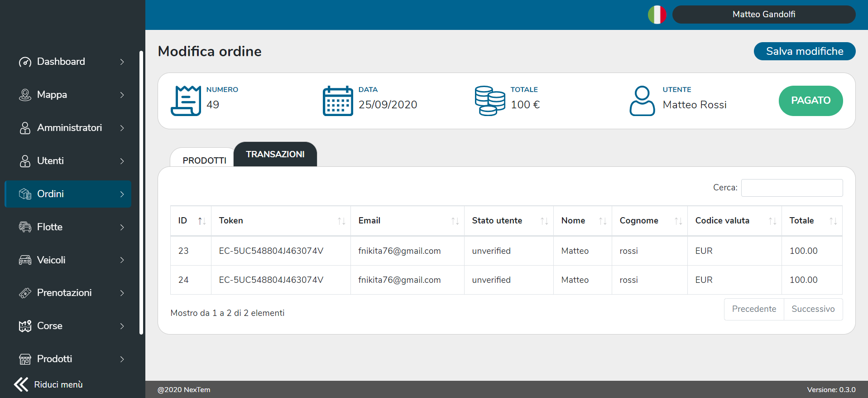Click the Prodotti shop icon
The width and height of the screenshot is (868, 398).
[25, 359]
